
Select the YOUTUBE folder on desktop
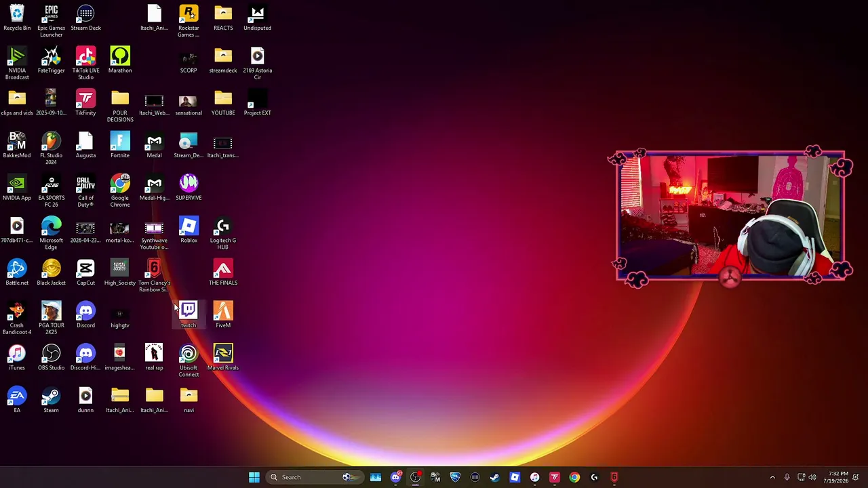coord(223,103)
